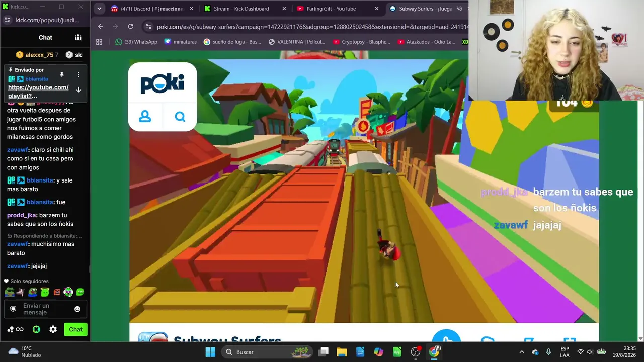This screenshot has height=362, width=644.
Task: View site information for poki.com
Action: coord(148,27)
